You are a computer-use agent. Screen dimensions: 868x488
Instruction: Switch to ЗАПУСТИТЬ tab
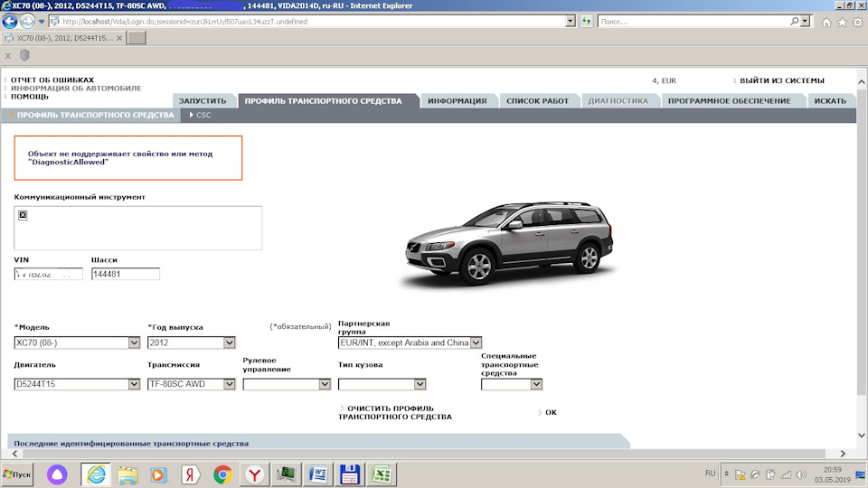tap(203, 100)
